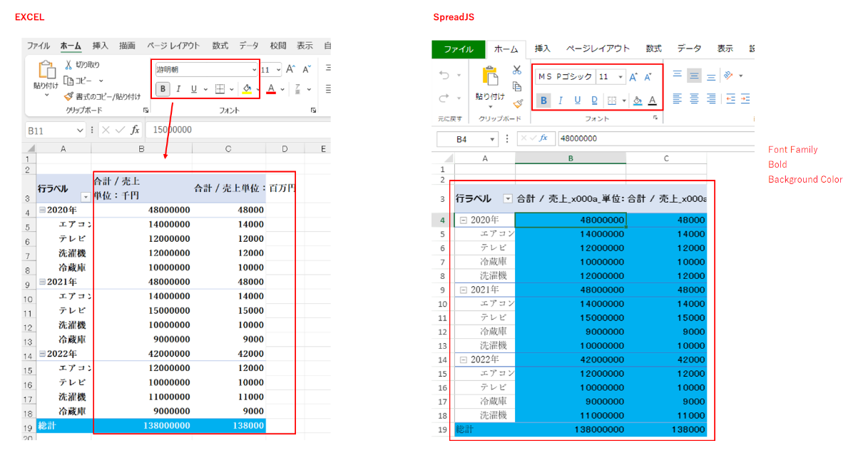Open the 挿入 tab in Excel
This screenshot has height=458, width=868.
101,46
